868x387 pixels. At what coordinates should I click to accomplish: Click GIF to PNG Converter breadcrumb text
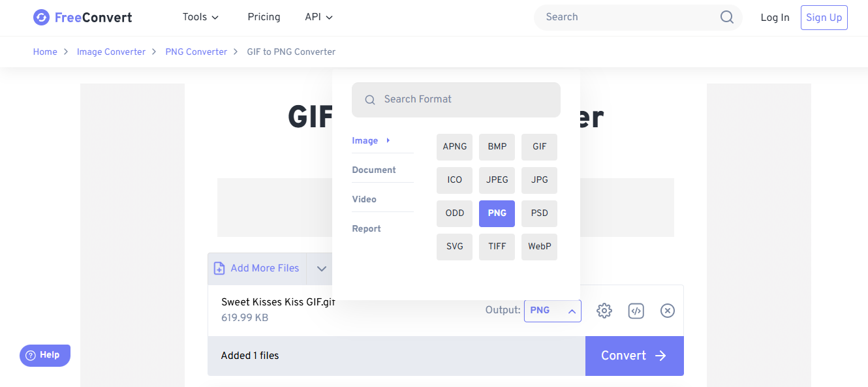click(291, 52)
